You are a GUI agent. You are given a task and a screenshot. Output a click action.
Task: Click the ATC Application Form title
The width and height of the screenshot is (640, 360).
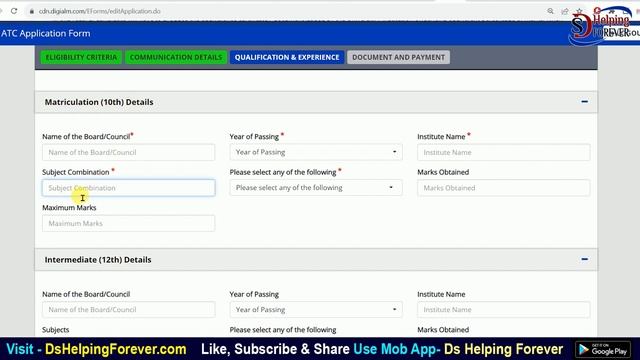pyautogui.click(x=46, y=33)
